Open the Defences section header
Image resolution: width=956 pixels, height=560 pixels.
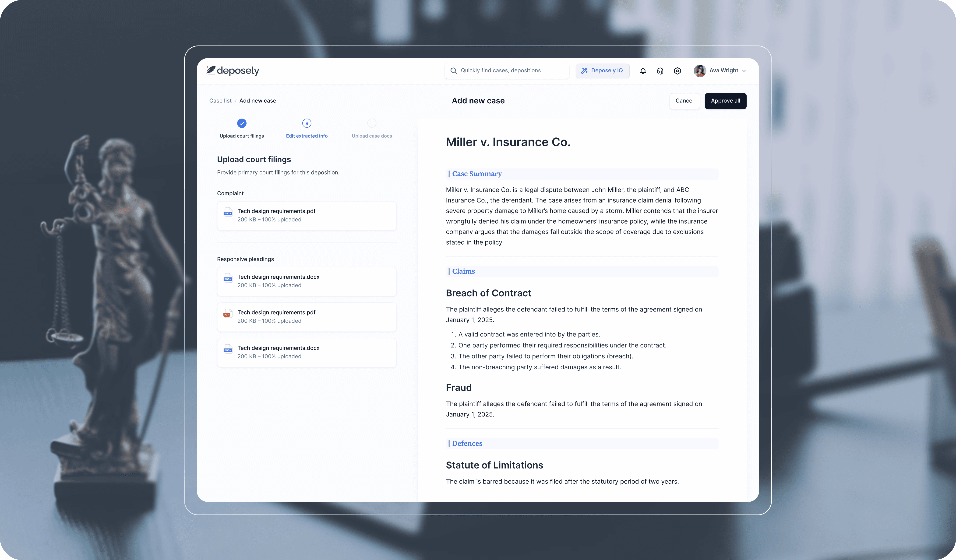[x=467, y=444]
